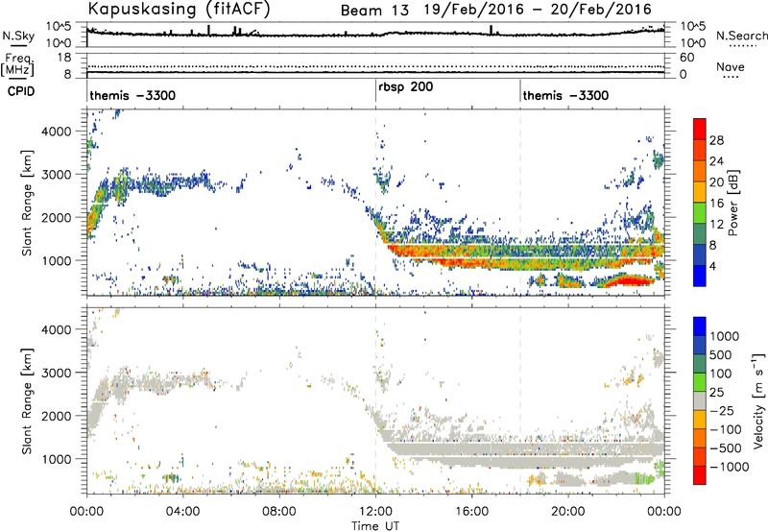
Task: Click the 'rbsp 200' CPID label
Action: (405, 87)
